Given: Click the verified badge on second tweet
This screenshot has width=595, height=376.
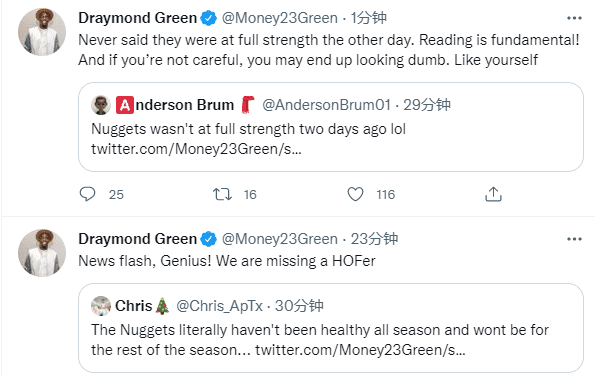Looking at the screenshot, I should [208, 239].
